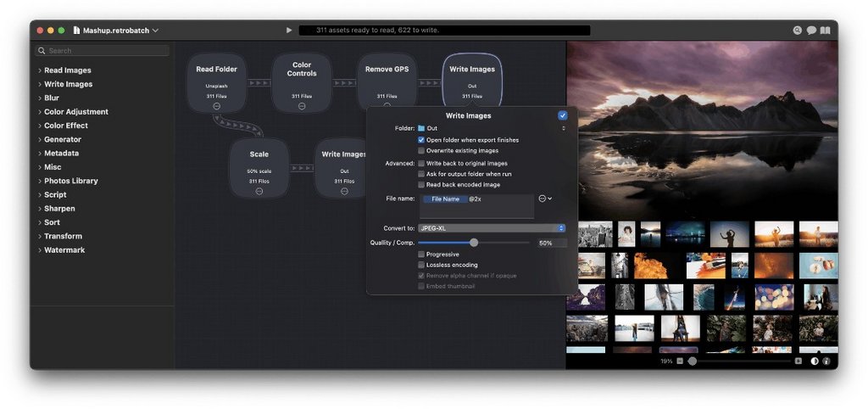Click the 19% zoom percentage label
Screen dimensions: 868x409
pos(666,361)
